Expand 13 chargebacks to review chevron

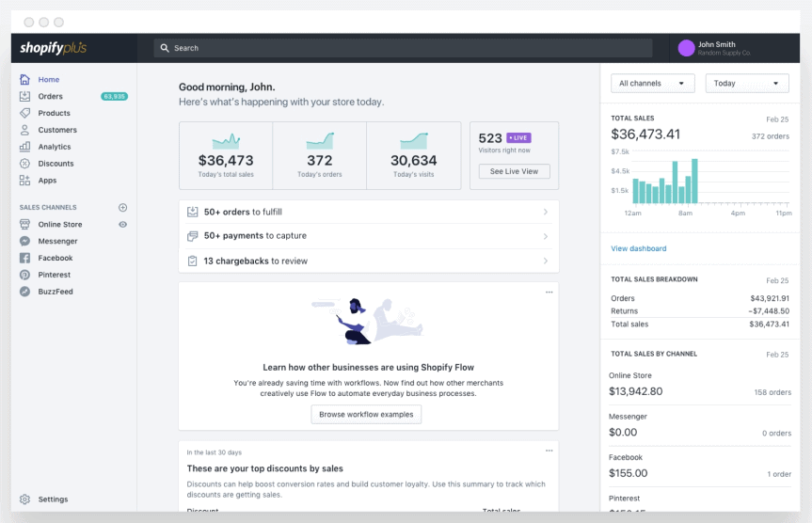(546, 261)
